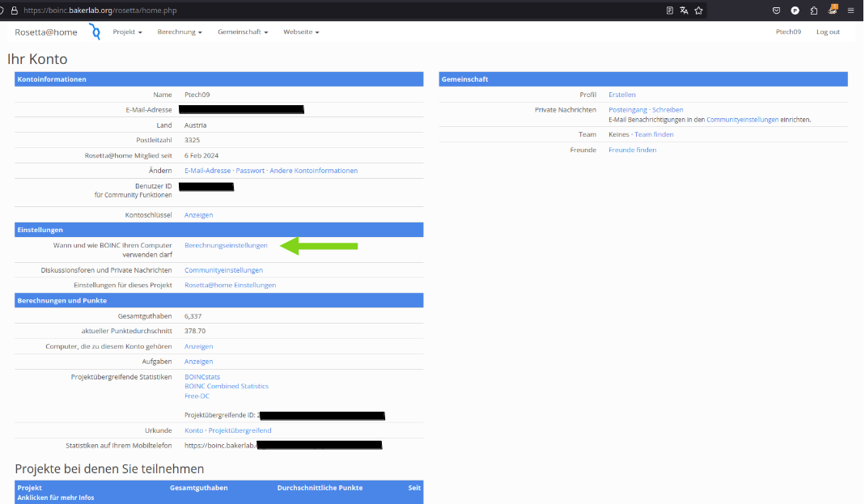
Task: Click the BOINCstats statistics link
Action: tap(202, 377)
